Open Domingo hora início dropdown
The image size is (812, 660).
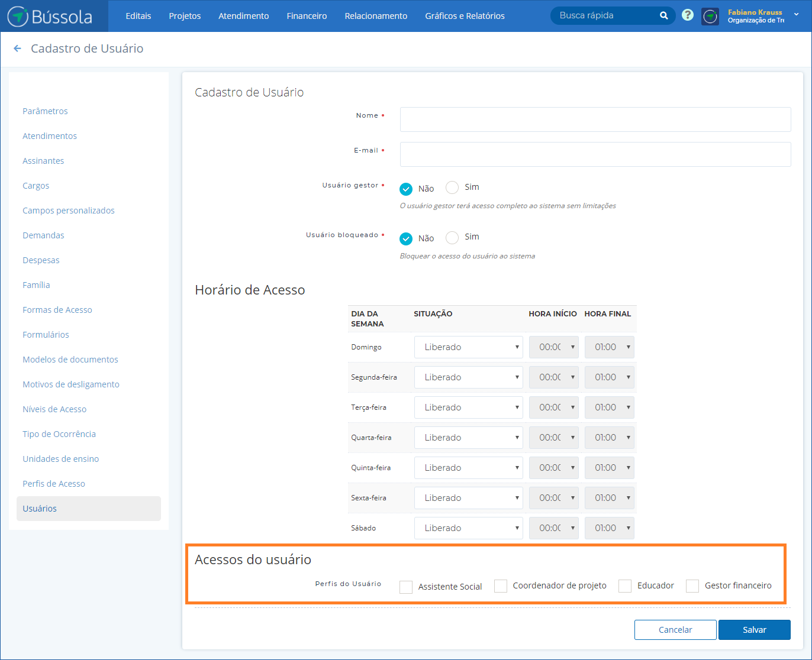coord(554,347)
